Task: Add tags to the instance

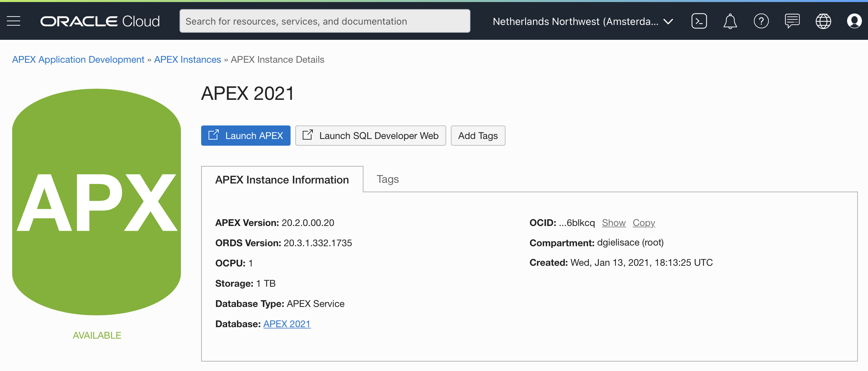Action: coord(478,136)
